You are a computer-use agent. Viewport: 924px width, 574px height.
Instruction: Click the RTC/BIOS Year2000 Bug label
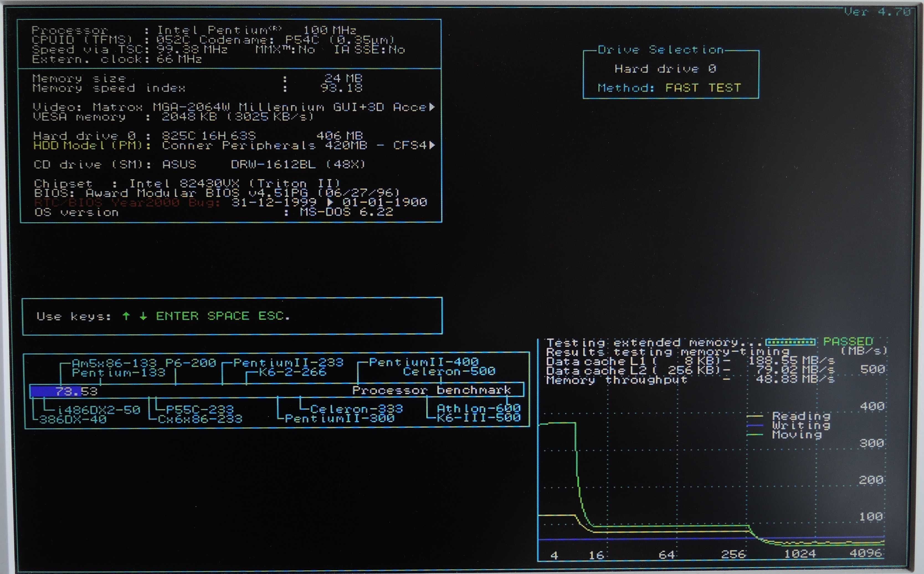click(x=127, y=202)
